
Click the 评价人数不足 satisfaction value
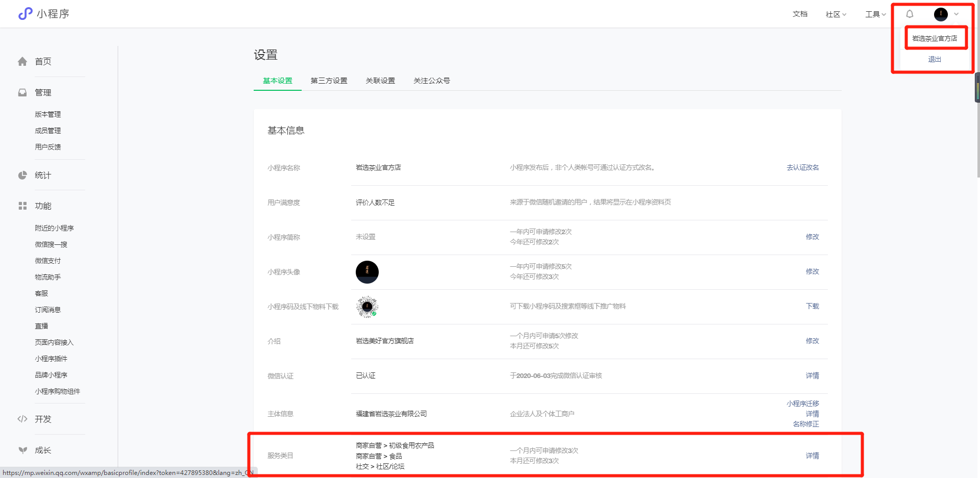point(375,203)
